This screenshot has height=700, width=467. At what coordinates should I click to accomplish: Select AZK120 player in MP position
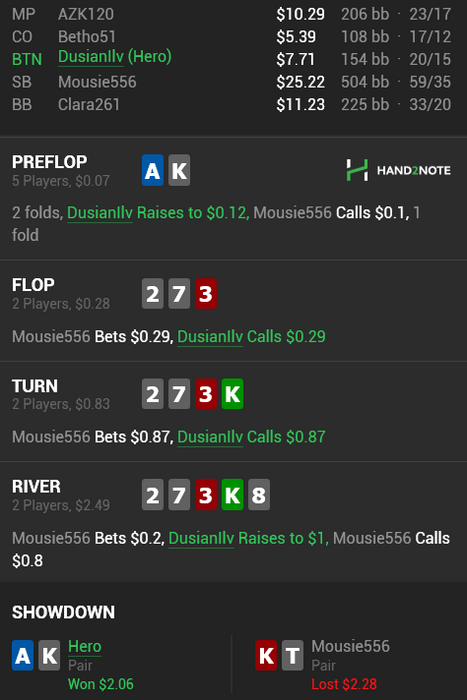pyautogui.click(x=86, y=14)
